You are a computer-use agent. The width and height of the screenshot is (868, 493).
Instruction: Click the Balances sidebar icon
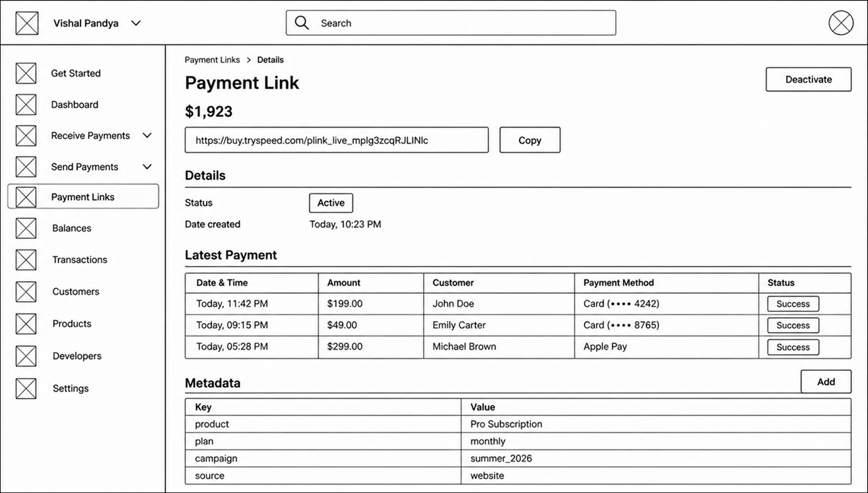pos(26,228)
